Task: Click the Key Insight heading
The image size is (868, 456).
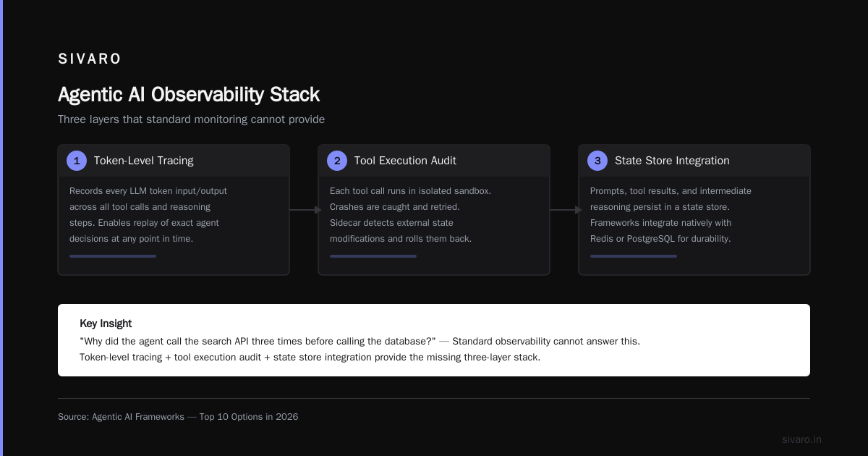Action: coord(106,324)
